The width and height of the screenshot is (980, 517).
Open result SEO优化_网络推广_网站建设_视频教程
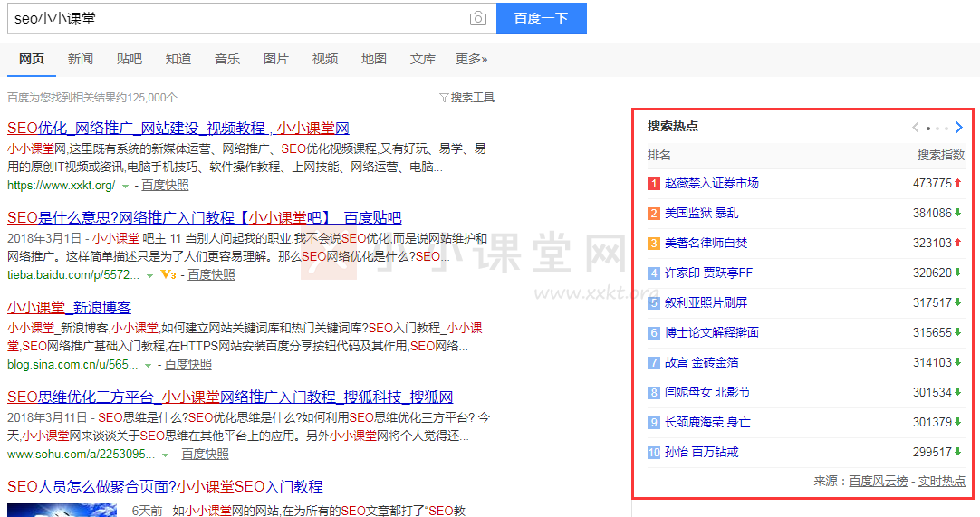click(x=178, y=129)
